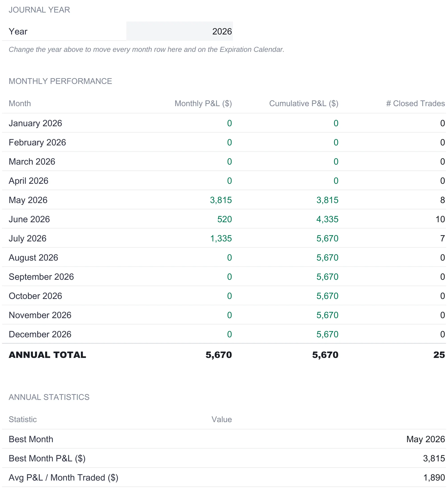The image size is (448, 489).
Task: Select the February 2026 month label
Action: point(37,142)
